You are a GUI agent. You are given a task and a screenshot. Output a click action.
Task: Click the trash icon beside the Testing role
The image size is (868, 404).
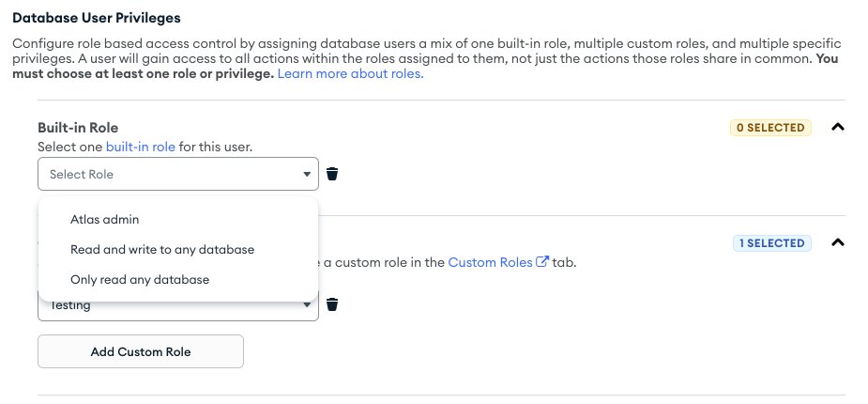coord(332,304)
